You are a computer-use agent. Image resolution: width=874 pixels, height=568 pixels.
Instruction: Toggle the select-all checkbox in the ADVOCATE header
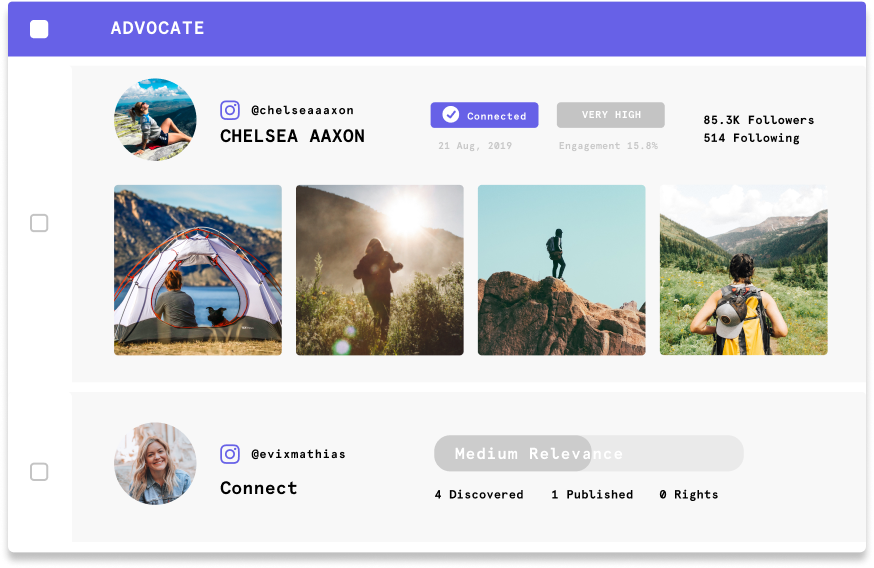pos(39,29)
